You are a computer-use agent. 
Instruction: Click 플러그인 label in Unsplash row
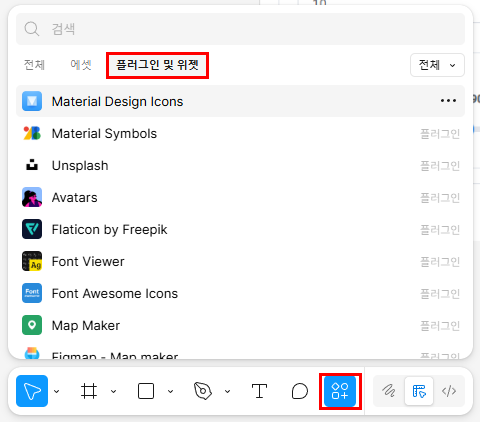(440, 166)
